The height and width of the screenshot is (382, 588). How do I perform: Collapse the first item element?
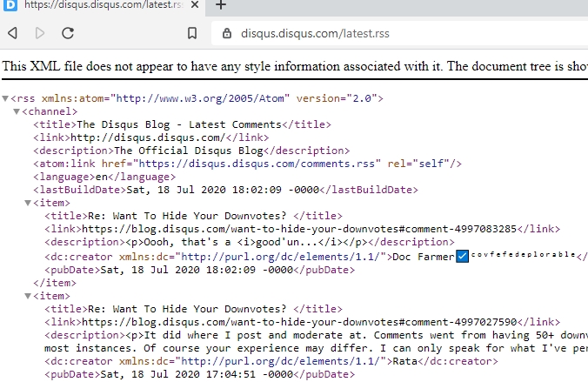point(28,203)
